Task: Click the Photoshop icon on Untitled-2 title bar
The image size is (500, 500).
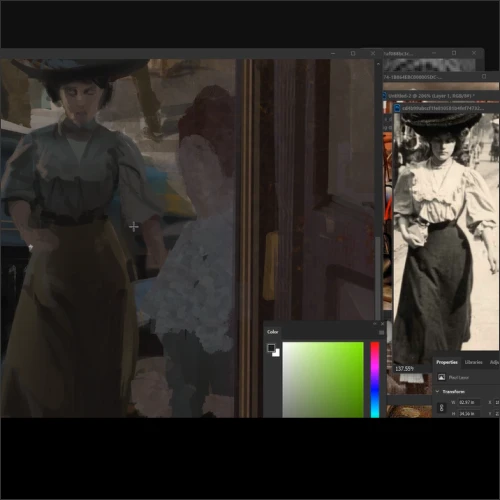Action: pos(384,96)
